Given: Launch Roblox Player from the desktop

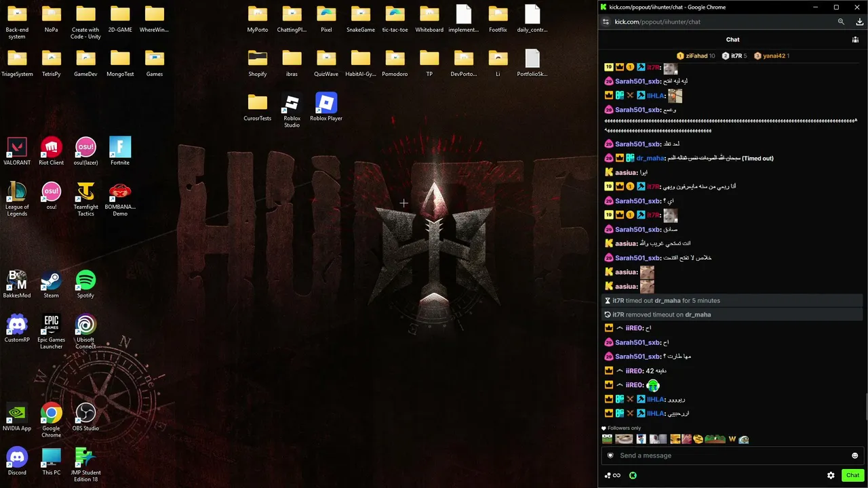Looking at the screenshot, I should pos(326,107).
